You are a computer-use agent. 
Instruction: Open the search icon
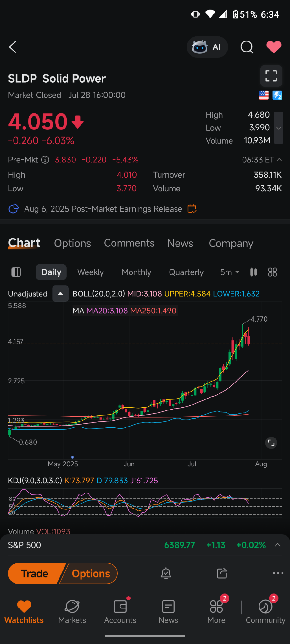click(247, 47)
